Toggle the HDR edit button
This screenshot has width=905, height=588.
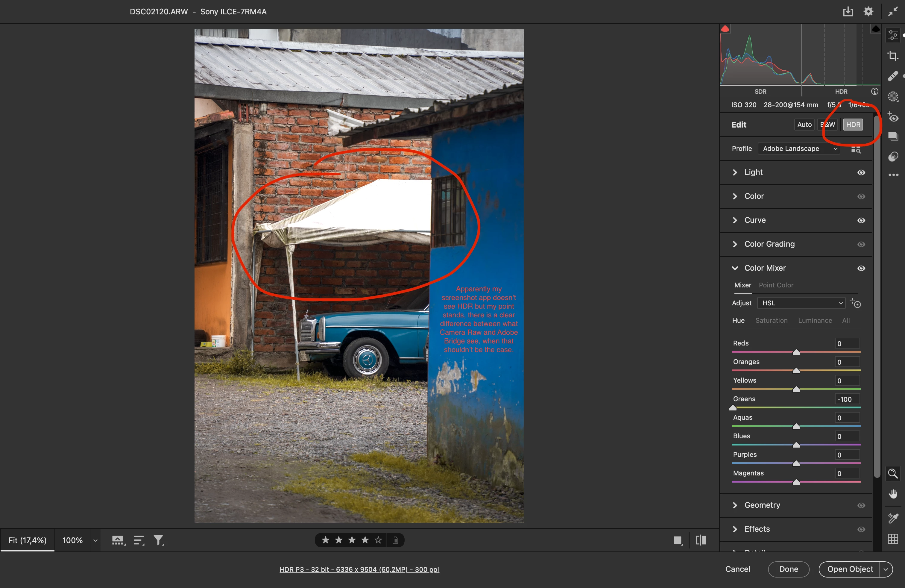[x=853, y=125]
